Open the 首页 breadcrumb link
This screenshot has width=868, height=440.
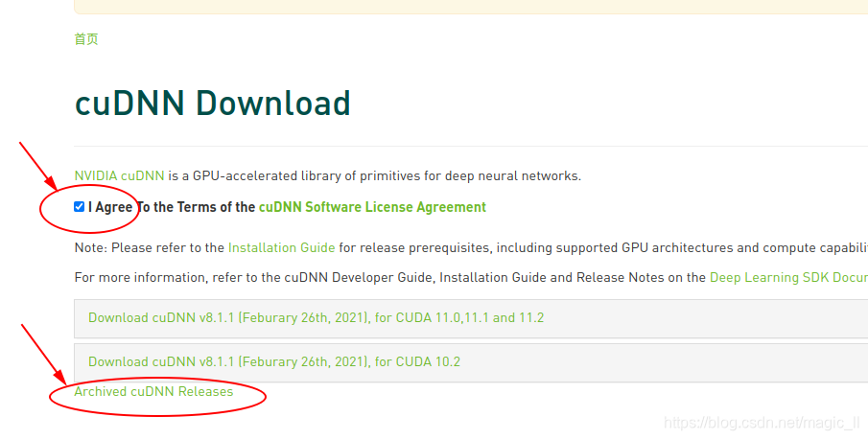86,39
